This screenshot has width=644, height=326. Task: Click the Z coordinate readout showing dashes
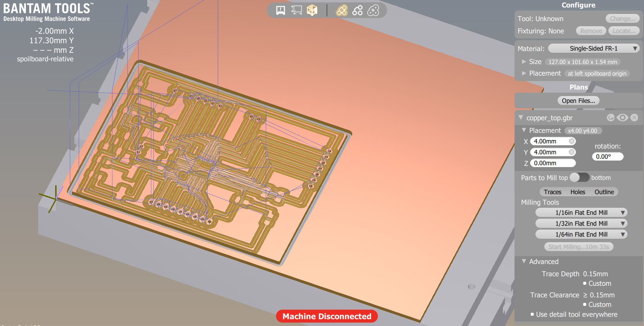[x=53, y=50]
